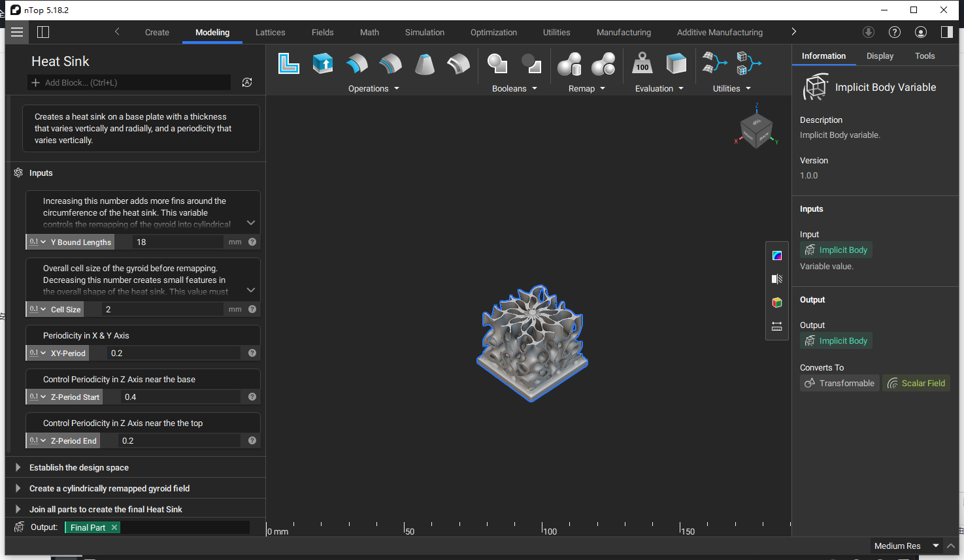Switch to the Fields ribbon tab

click(x=322, y=32)
